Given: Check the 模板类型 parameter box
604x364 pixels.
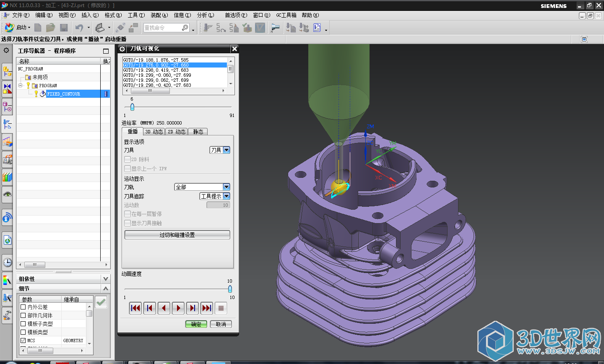Looking at the screenshot, I should point(23,332).
